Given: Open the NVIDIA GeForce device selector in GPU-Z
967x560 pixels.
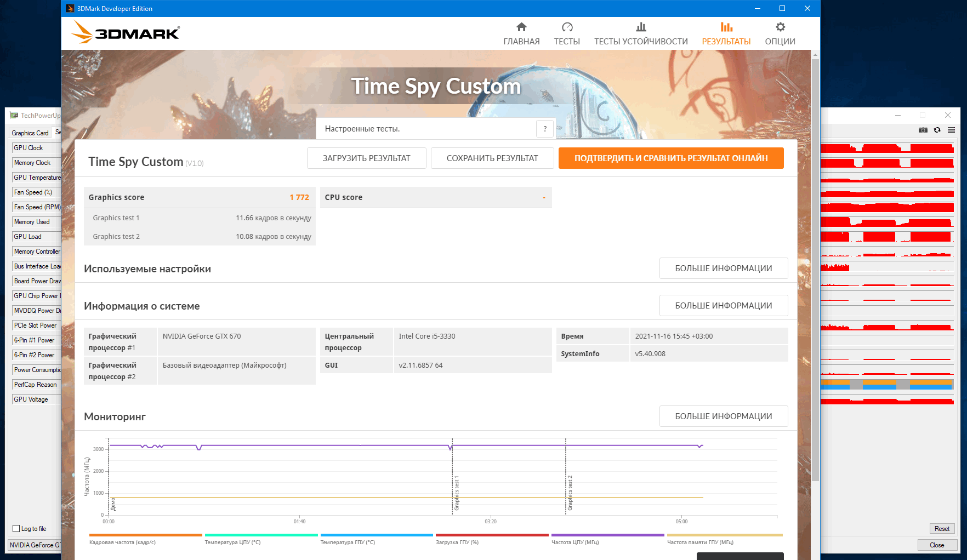Looking at the screenshot, I should pos(35,545).
